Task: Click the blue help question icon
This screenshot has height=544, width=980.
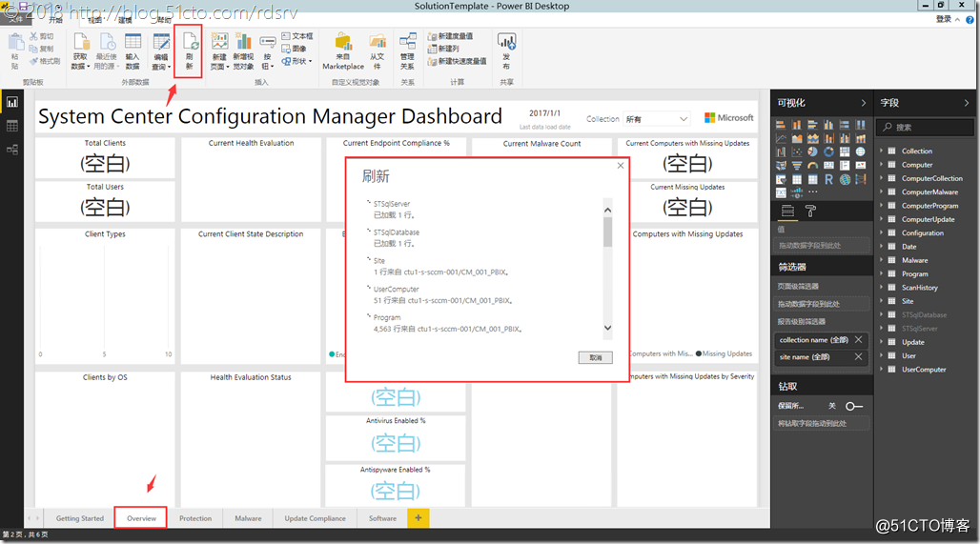Action: 970,19
